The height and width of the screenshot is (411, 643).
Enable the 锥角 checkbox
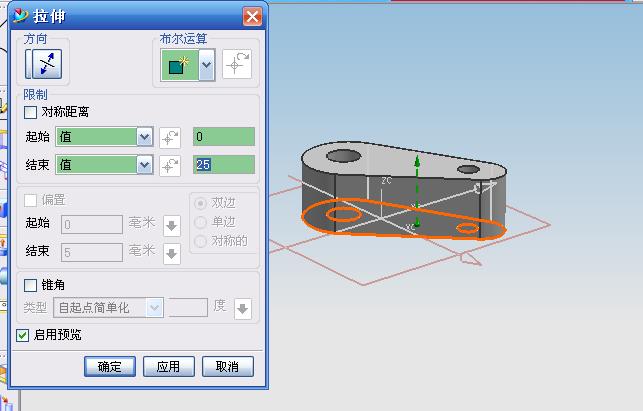coord(30,285)
